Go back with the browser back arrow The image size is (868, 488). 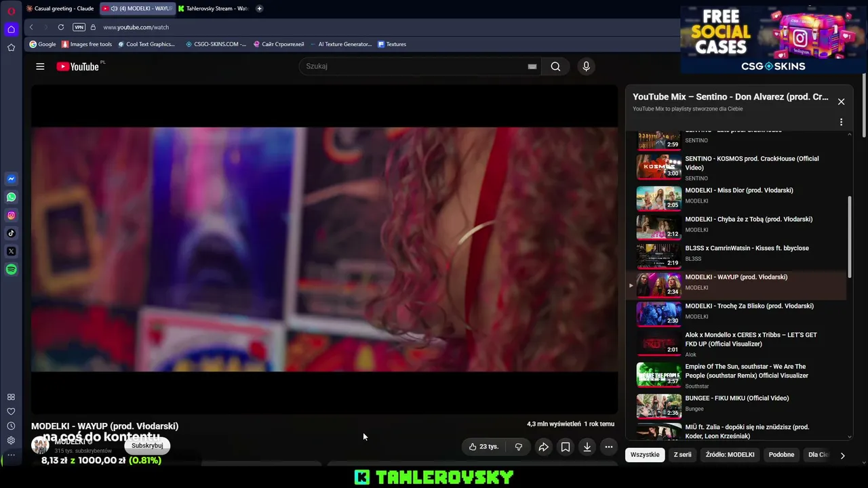click(31, 27)
